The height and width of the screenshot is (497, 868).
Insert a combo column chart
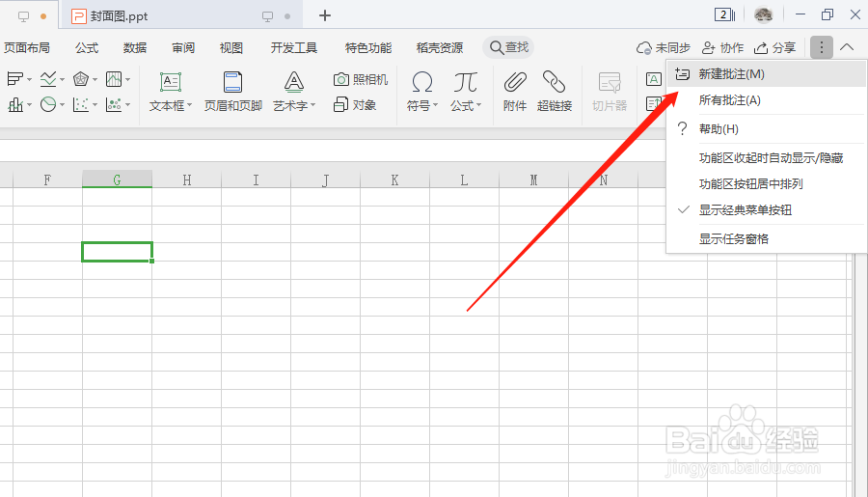14,105
